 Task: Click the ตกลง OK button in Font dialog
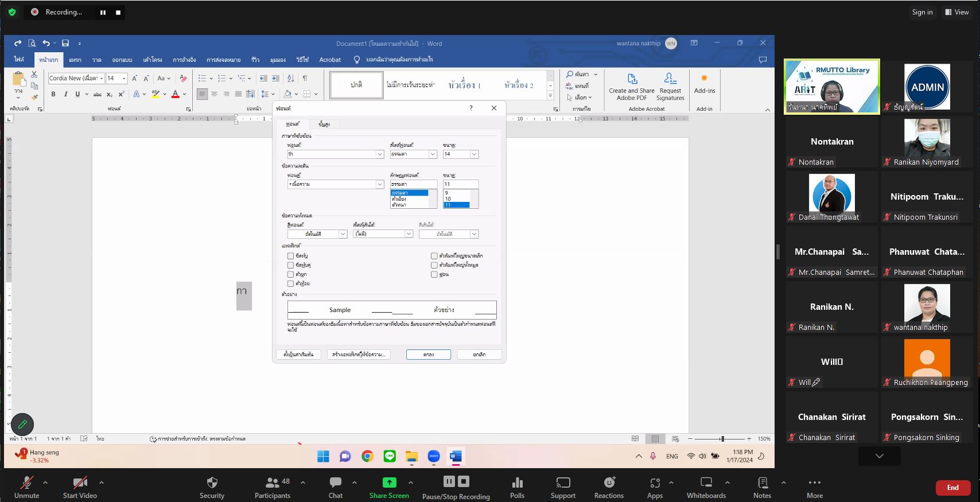pyautogui.click(x=429, y=355)
